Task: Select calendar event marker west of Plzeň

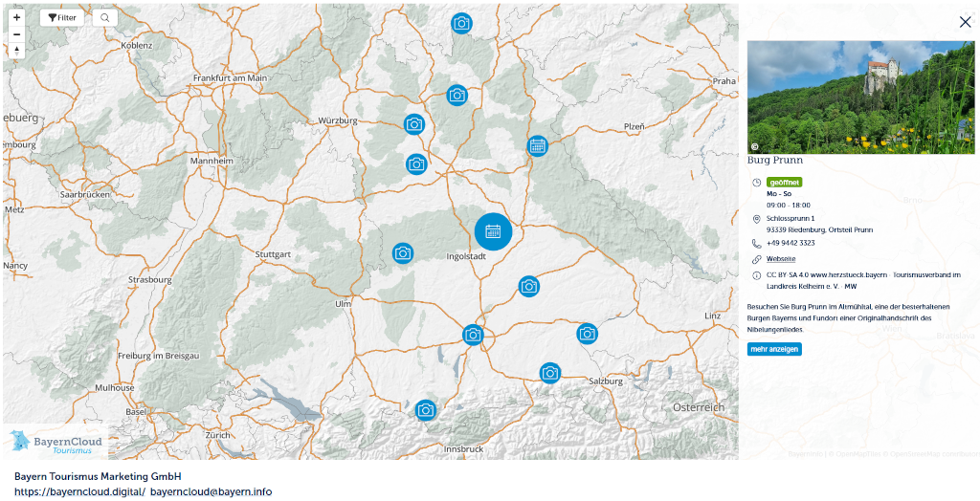Action: tap(538, 145)
